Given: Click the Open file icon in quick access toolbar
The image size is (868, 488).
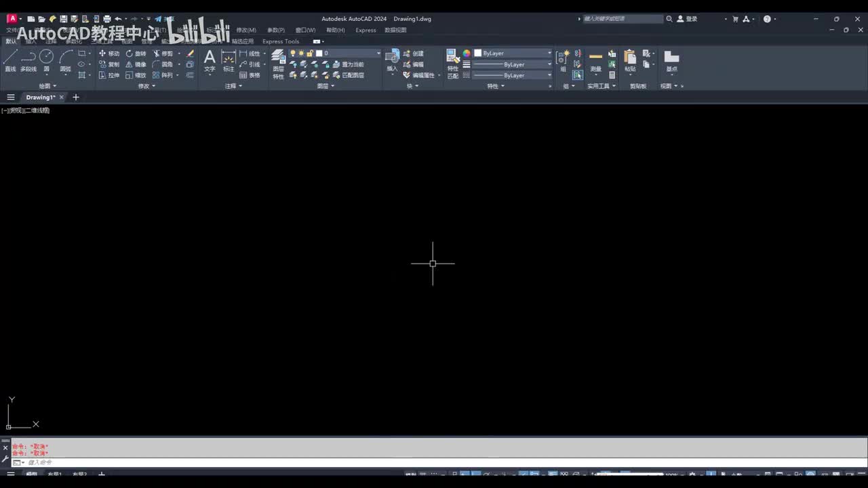Looking at the screenshot, I should pyautogui.click(x=41, y=19).
